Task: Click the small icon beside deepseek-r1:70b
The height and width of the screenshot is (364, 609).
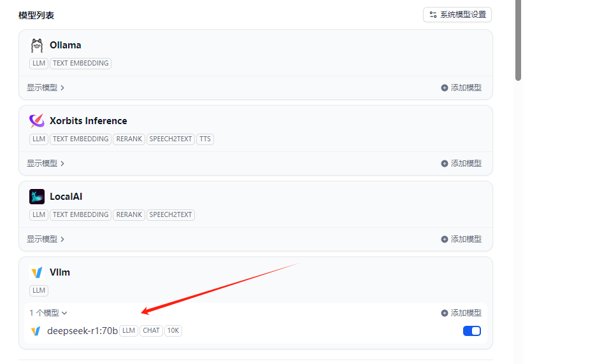Action: coord(36,331)
